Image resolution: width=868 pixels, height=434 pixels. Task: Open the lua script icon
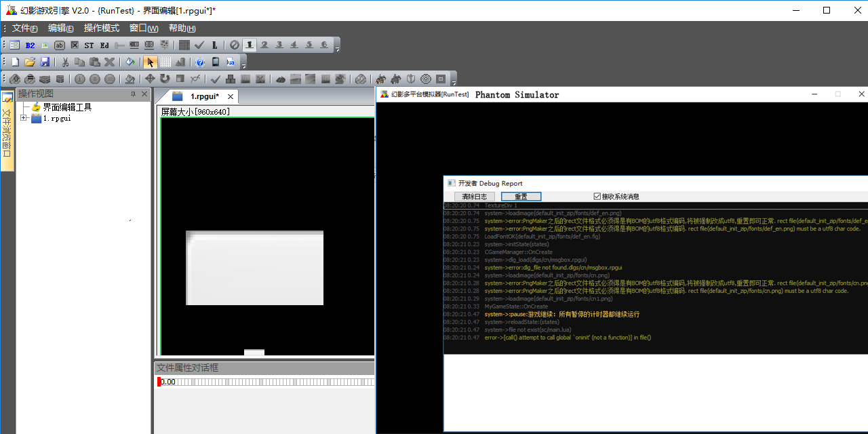(x=231, y=62)
